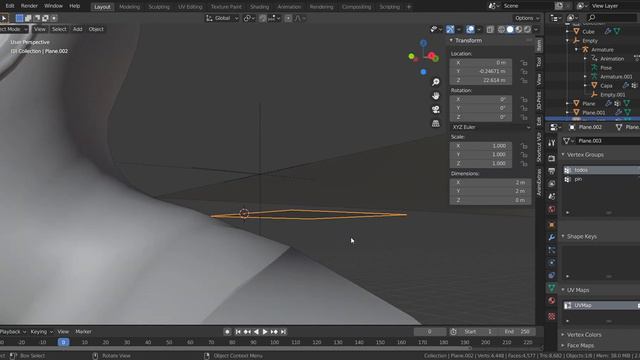Lock the Scale Y transform value
640x360 pixels.
(524, 155)
